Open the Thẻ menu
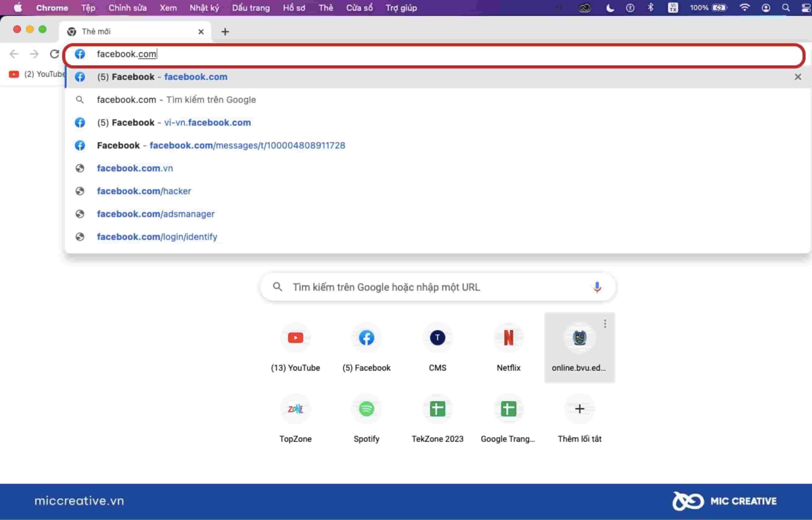This screenshot has width=812, height=520. 325,8
